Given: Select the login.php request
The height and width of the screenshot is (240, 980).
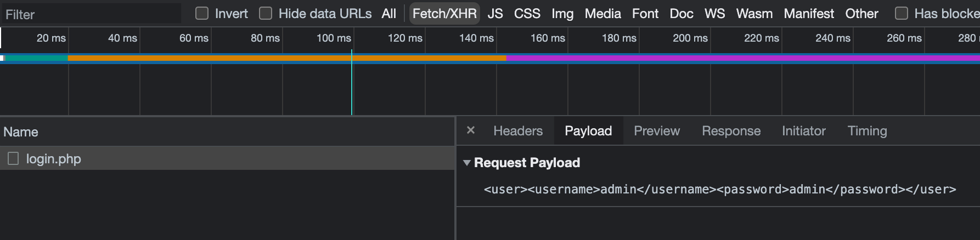Looking at the screenshot, I should point(227,158).
